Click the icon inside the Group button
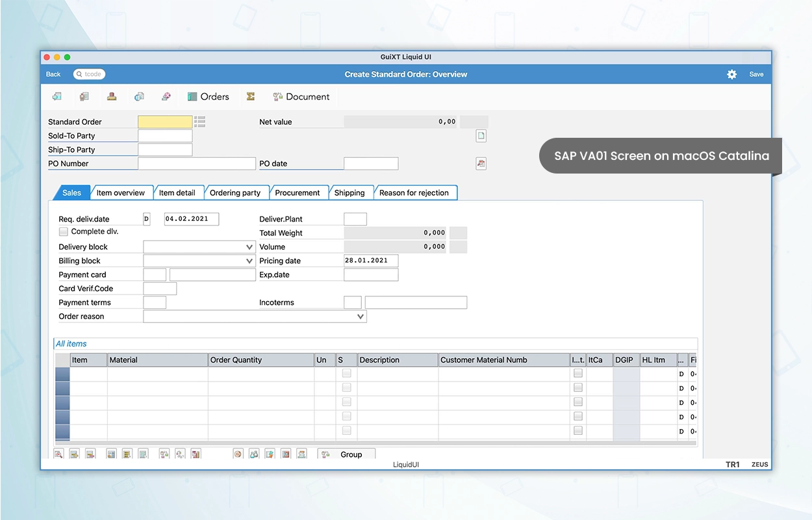The image size is (812, 520). pyautogui.click(x=325, y=454)
